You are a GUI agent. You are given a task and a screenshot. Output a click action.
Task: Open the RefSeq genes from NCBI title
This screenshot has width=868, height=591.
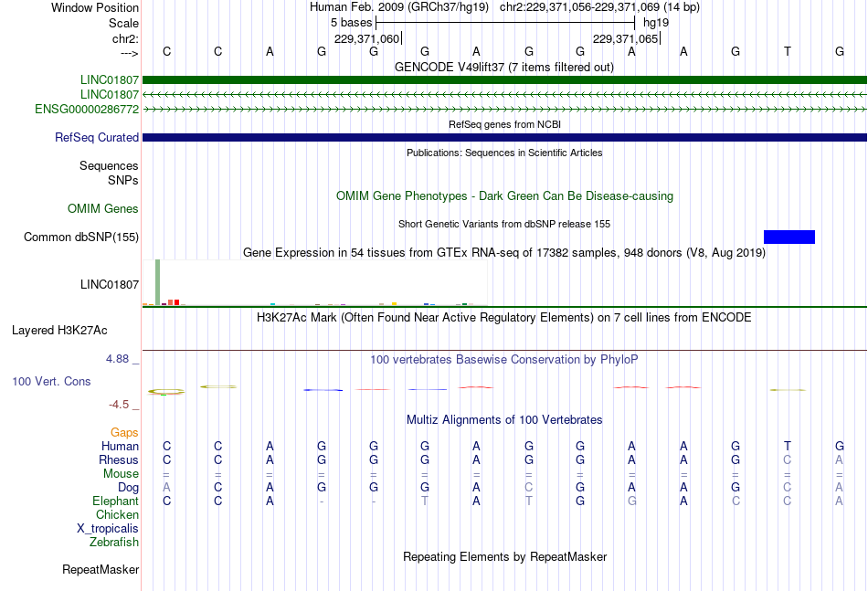click(504, 124)
